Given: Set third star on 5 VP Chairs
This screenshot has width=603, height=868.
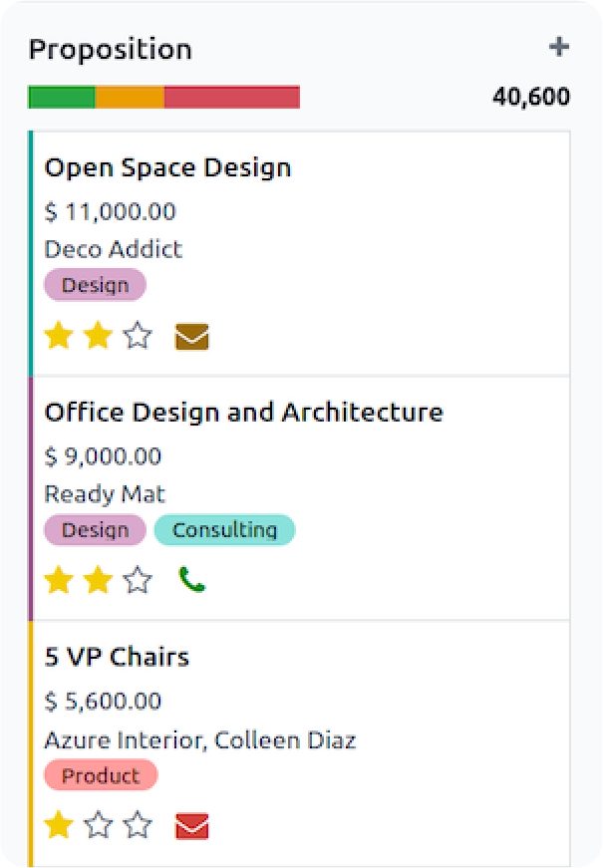Looking at the screenshot, I should [x=137, y=825].
